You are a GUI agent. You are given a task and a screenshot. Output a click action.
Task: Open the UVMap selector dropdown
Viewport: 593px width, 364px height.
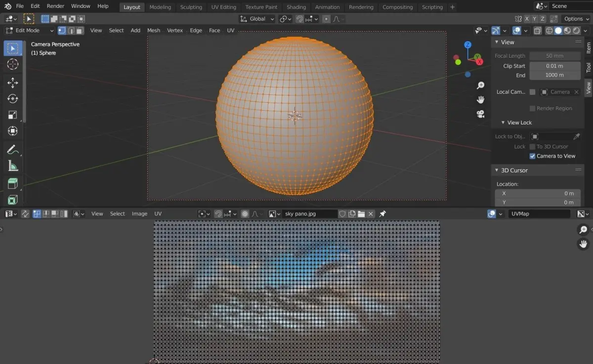coord(539,214)
